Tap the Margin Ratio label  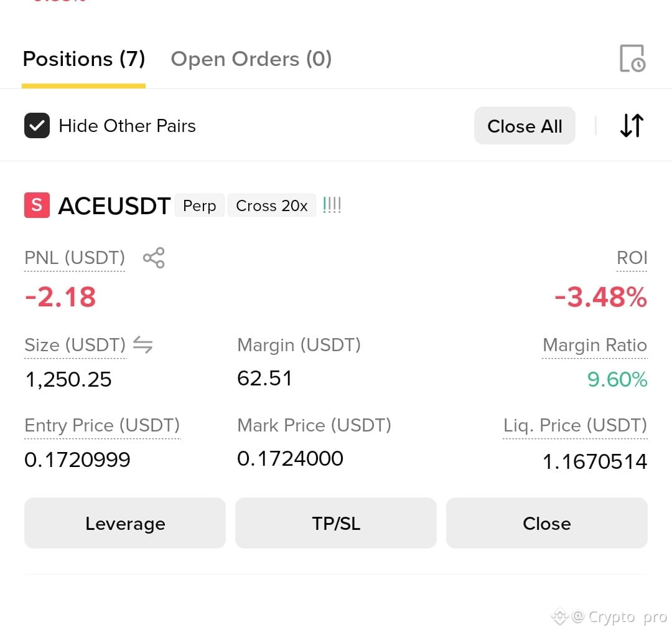point(595,345)
